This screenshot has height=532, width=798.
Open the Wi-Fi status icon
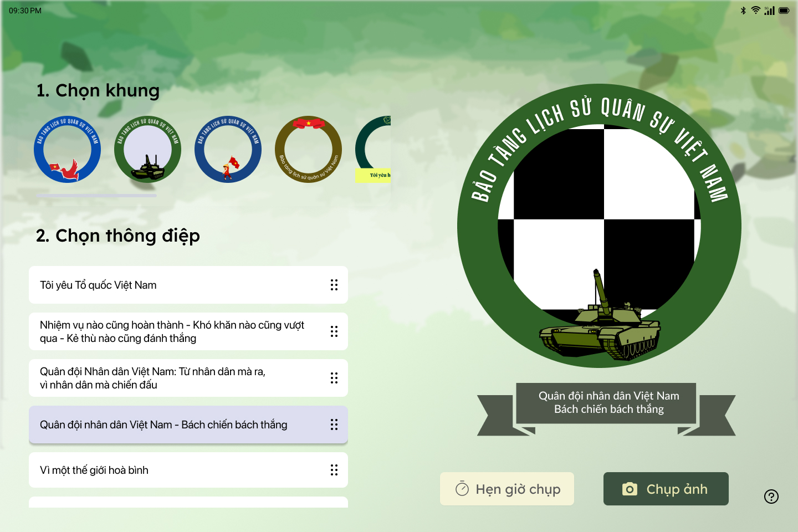(x=755, y=11)
